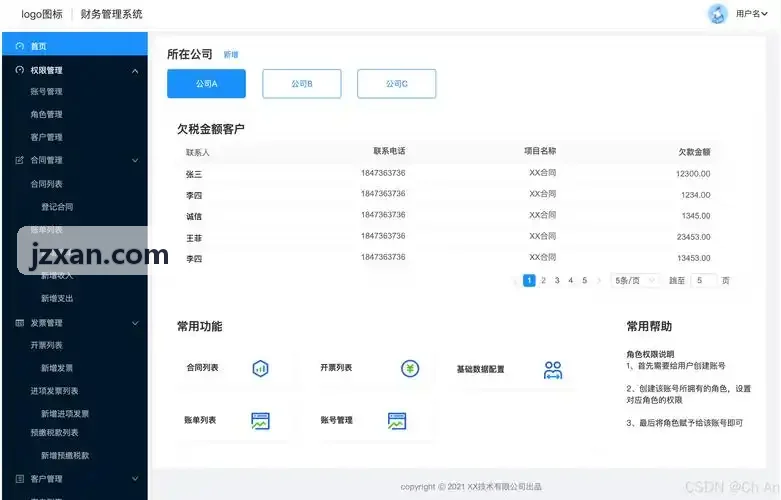The height and width of the screenshot is (500, 781).
Task: Click the 角色权限说明 help heading
Action: pos(651,355)
